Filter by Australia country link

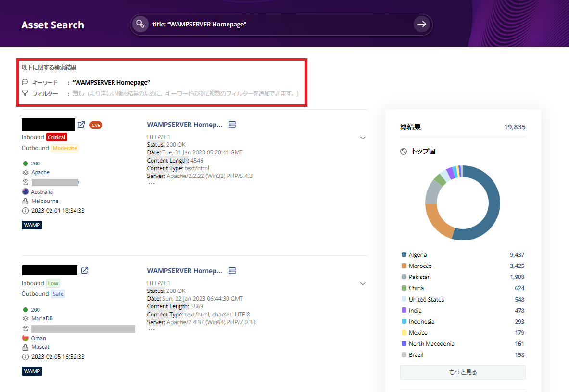pos(42,192)
